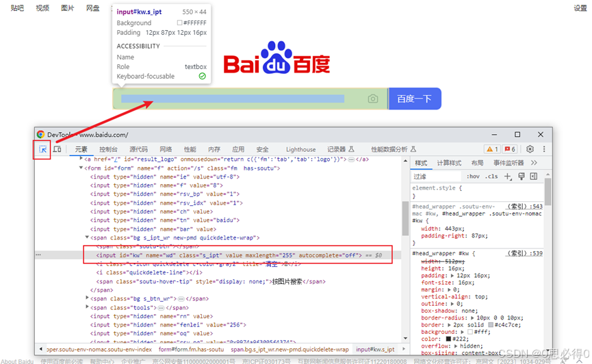Open the 性能 Performance tab
Image resolution: width=592 pixels, height=364 pixels.
(190, 149)
